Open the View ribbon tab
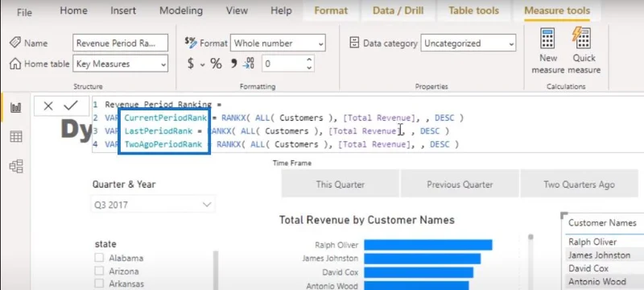Viewport: 644px width, 290px height. tap(237, 10)
